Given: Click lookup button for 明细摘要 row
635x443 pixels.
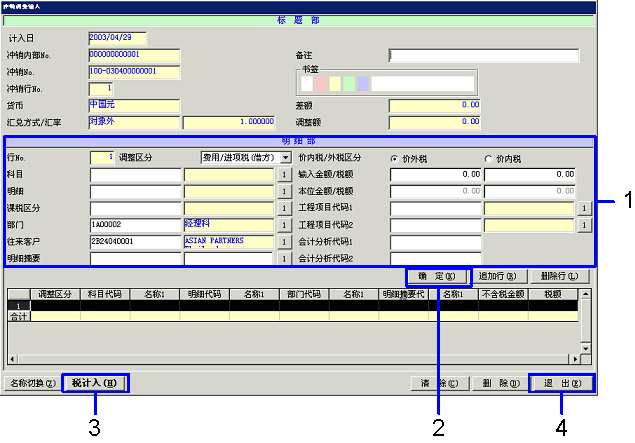Looking at the screenshot, I should coord(284,259).
